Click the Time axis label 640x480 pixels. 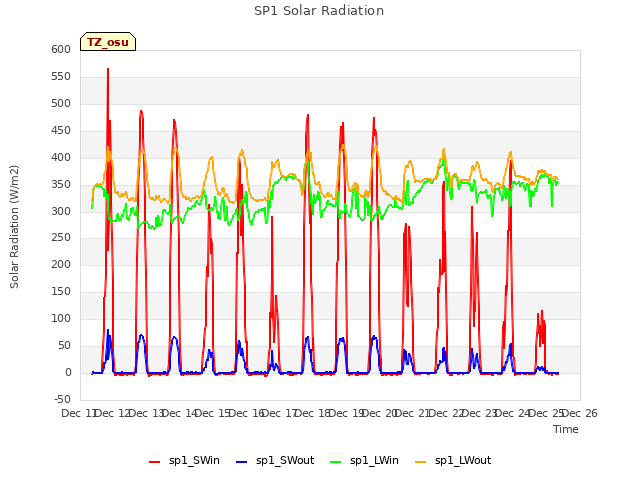[x=566, y=429]
